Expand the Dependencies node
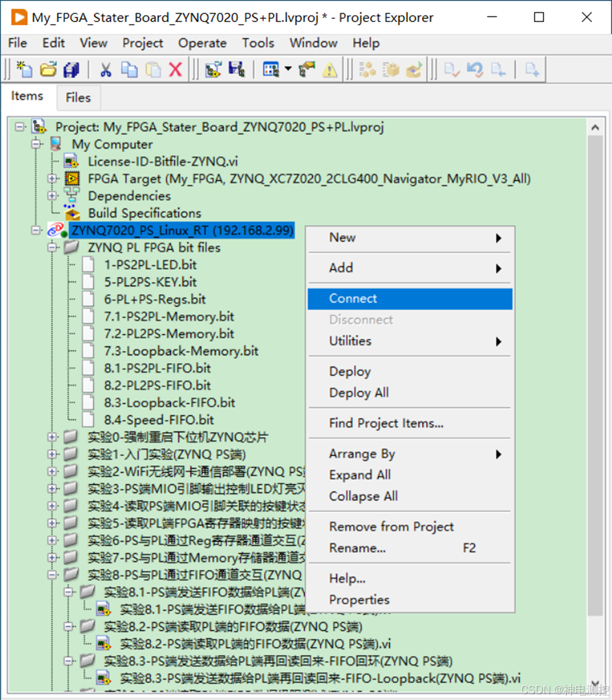 53,195
